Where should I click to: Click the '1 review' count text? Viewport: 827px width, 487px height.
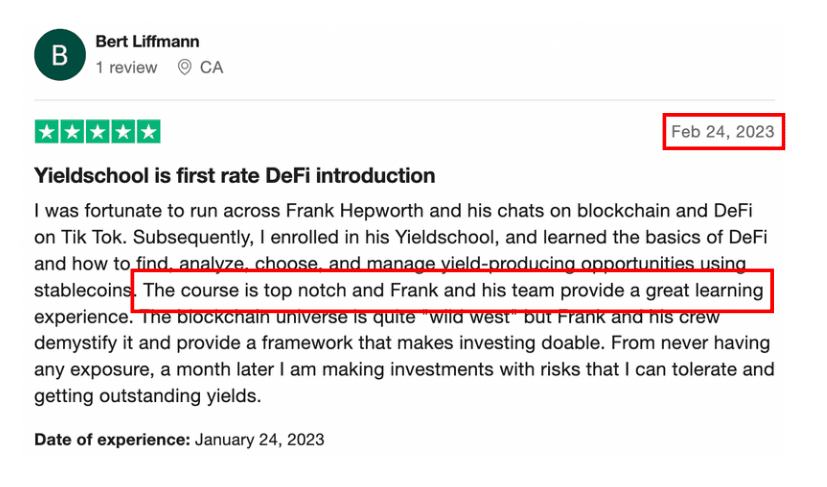click(126, 68)
